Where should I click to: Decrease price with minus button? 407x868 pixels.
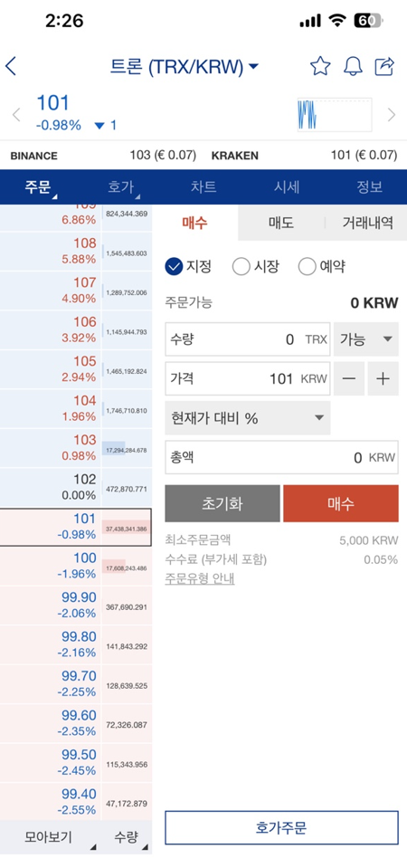point(349,379)
